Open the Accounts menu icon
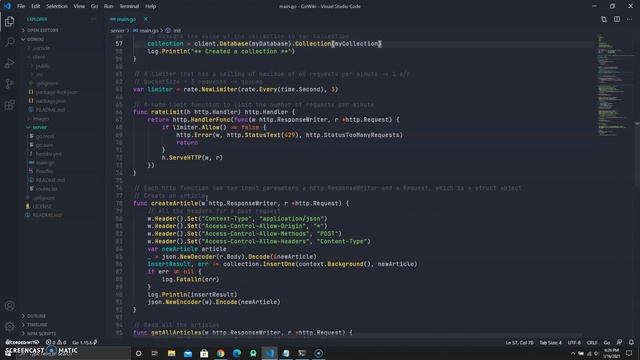 (9, 306)
